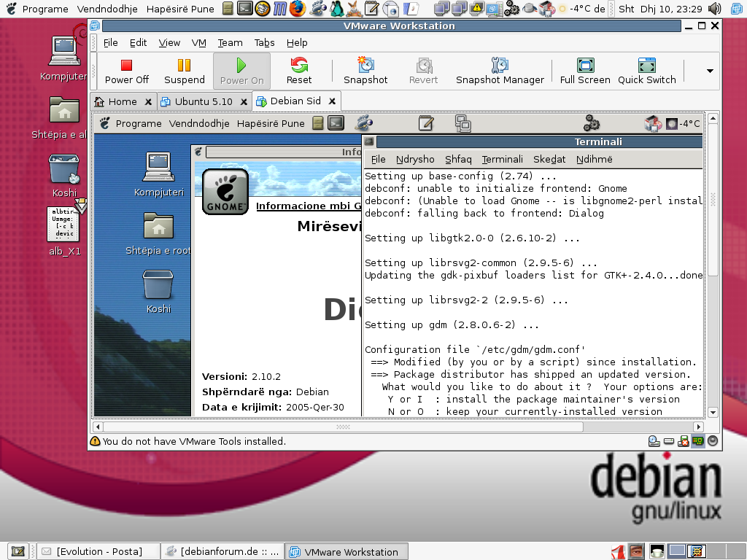Open guest terminal File menu
Image resolution: width=747 pixels, height=560 pixels.
click(379, 160)
